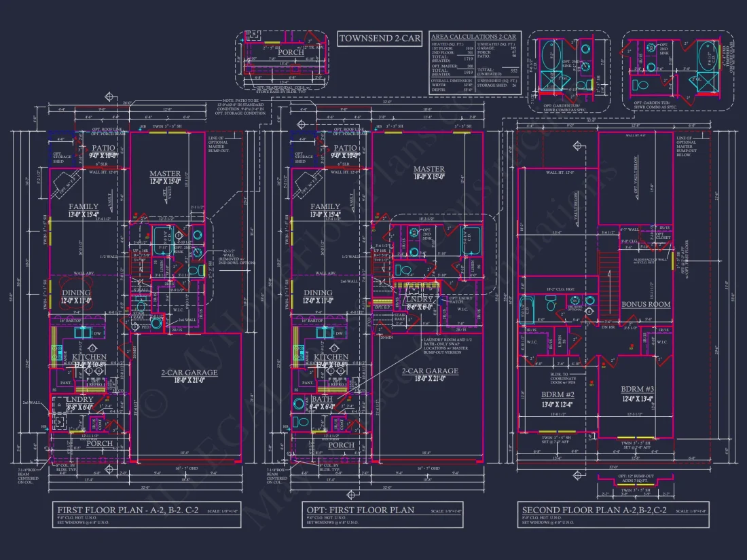Click the refrigerator symbol labeled REFRG
The width and height of the screenshot is (747, 560).
tap(94, 382)
